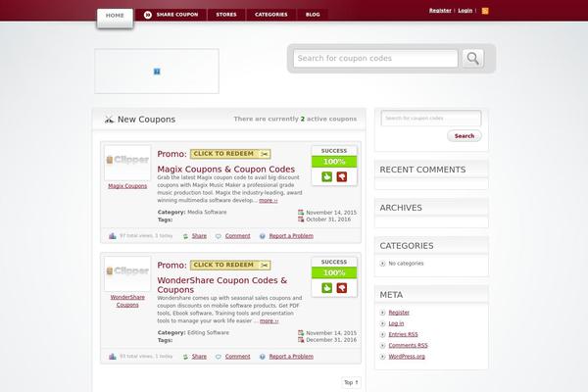Click the Editing Software category text
The image size is (588, 392).
coord(208,333)
